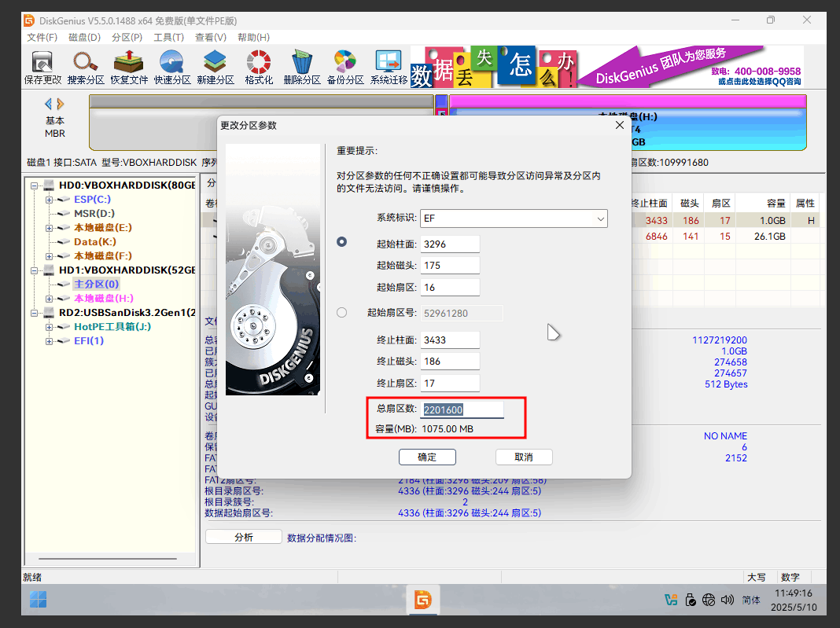The height and width of the screenshot is (628, 840).
Task: Click the DiskGenius banner advertisement
Action: click(x=607, y=67)
